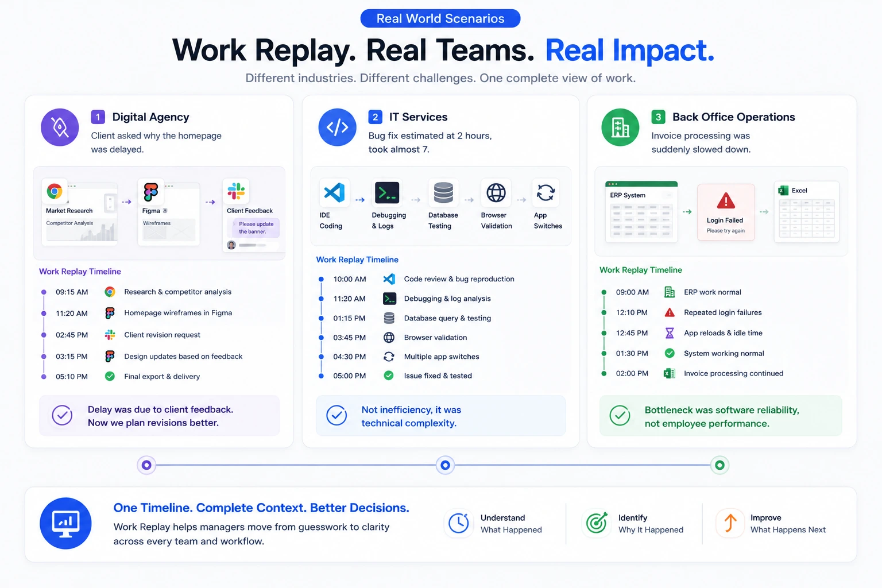The image size is (882, 588).
Task: Click the Debugging & Logs terminal icon
Action: (387, 192)
